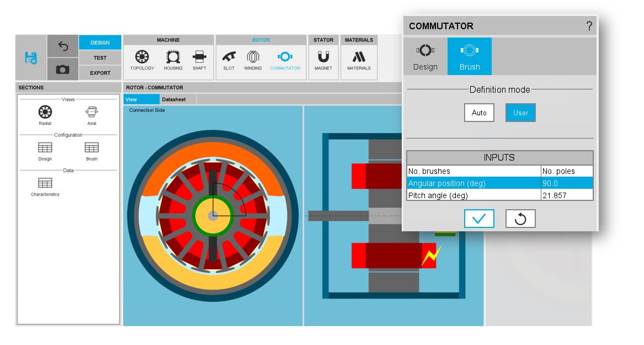
Task: Open the machine Topology settings
Action: 142,60
